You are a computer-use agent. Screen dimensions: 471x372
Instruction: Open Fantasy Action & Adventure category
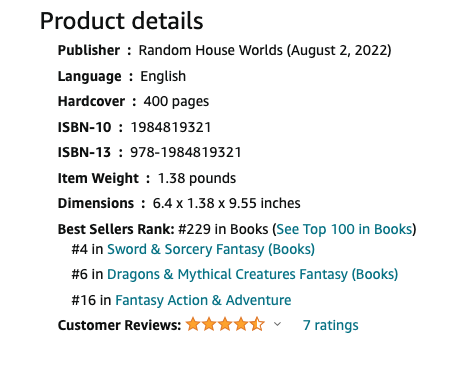pyautogui.click(x=203, y=300)
